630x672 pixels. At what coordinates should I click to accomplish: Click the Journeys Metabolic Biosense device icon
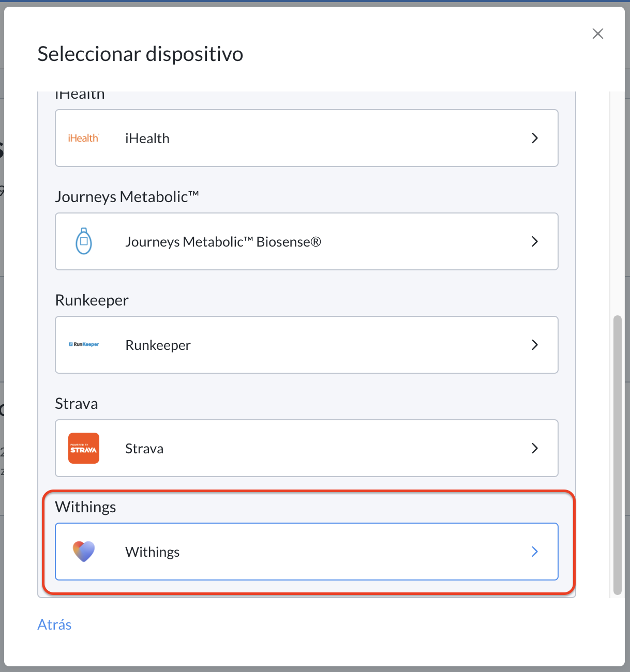tap(84, 241)
